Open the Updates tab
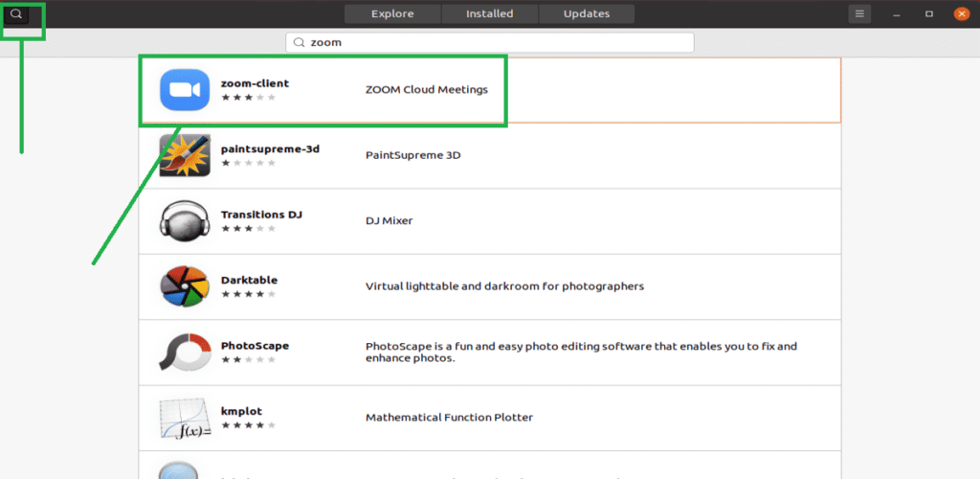Screen dimensions: 980x479 click(x=587, y=14)
